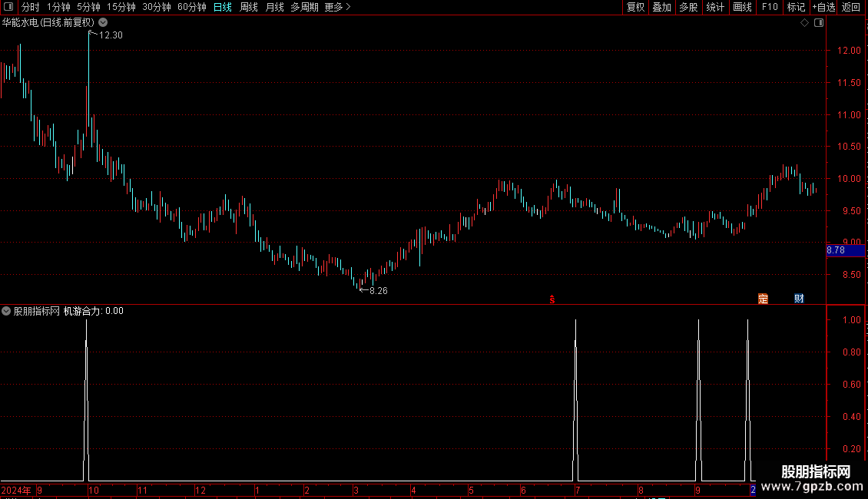Click the 机游合力: 0.00 indicator value

94,311
